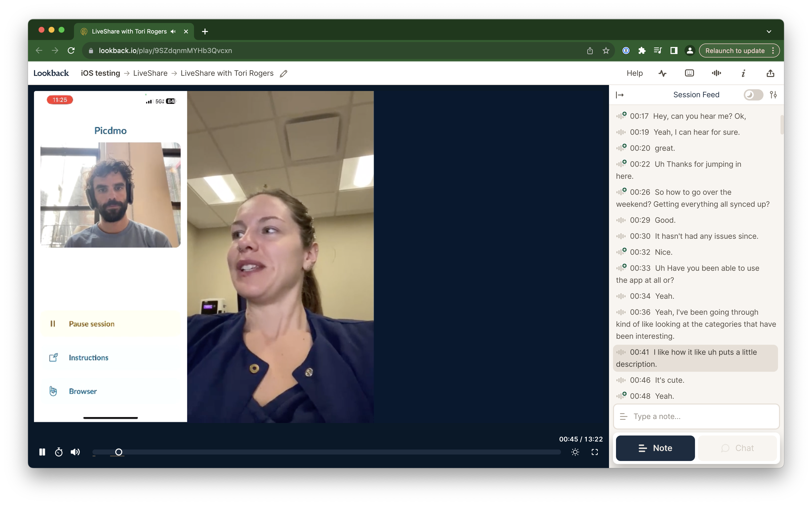
Task: Select the Note tab
Action: pyautogui.click(x=655, y=448)
